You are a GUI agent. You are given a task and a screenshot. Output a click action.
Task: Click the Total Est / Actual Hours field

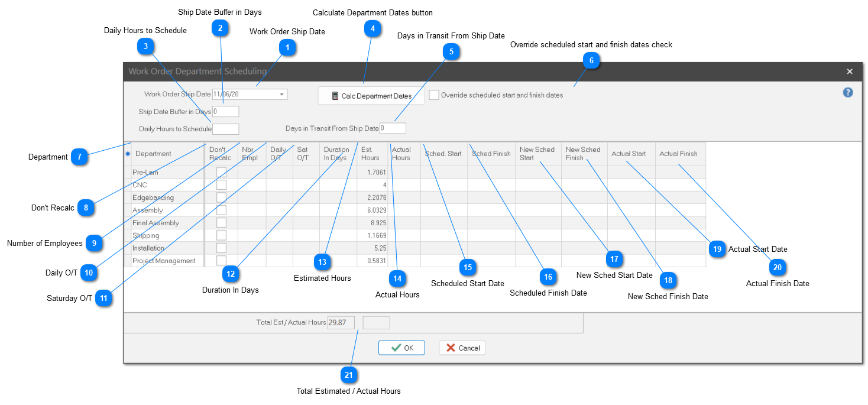click(341, 322)
